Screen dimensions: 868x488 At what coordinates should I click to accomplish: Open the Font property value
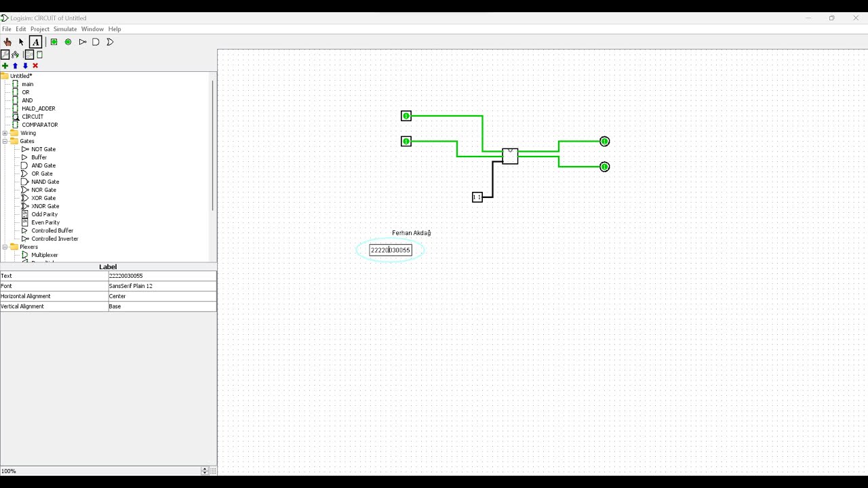(x=162, y=286)
